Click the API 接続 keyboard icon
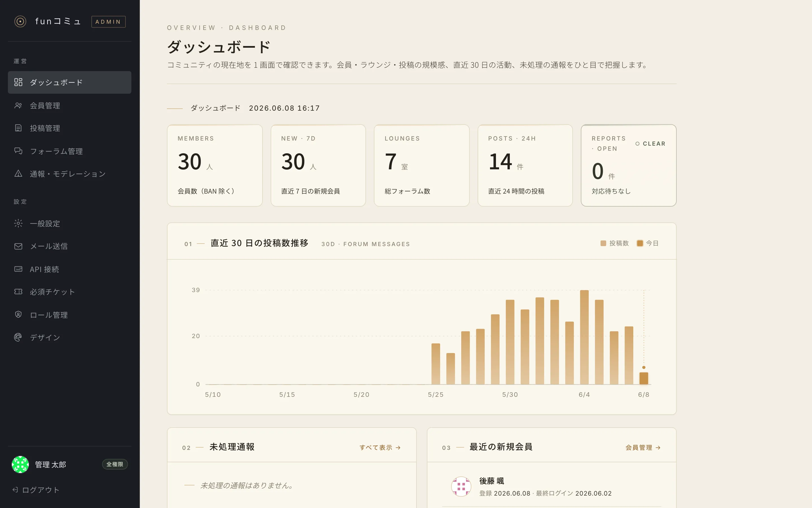This screenshot has width=812, height=508. coord(18,269)
